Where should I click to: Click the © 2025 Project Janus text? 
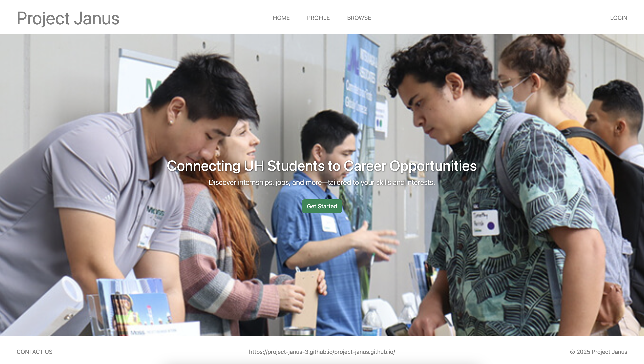[598, 352]
